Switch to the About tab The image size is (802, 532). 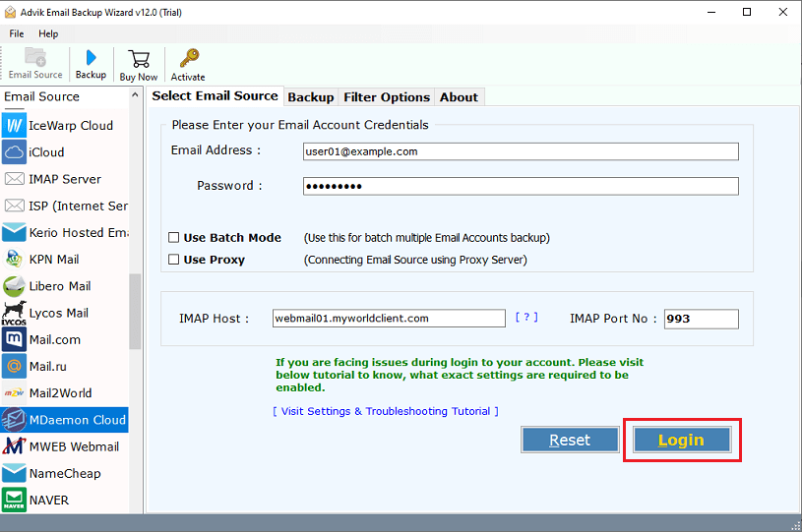coord(459,97)
